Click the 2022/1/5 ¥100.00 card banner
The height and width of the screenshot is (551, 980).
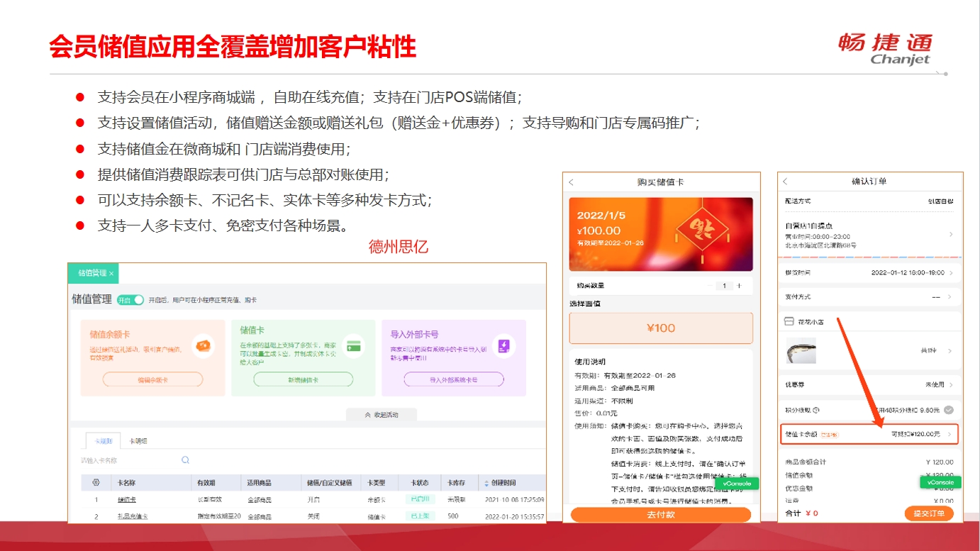coord(661,234)
